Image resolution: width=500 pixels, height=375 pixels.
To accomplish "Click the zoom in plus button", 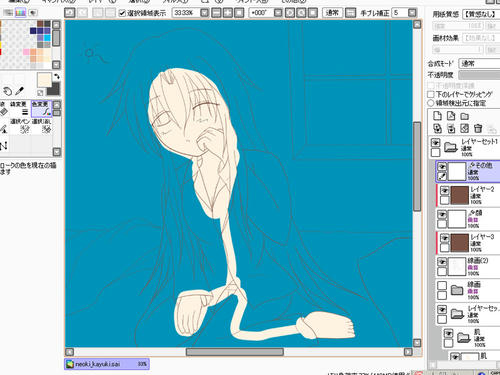I will (x=228, y=13).
